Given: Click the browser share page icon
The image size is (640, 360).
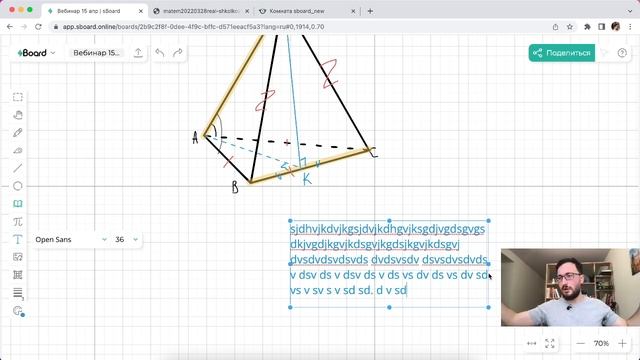Looking at the screenshot, I should pyautogui.click(x=555, y=27).
